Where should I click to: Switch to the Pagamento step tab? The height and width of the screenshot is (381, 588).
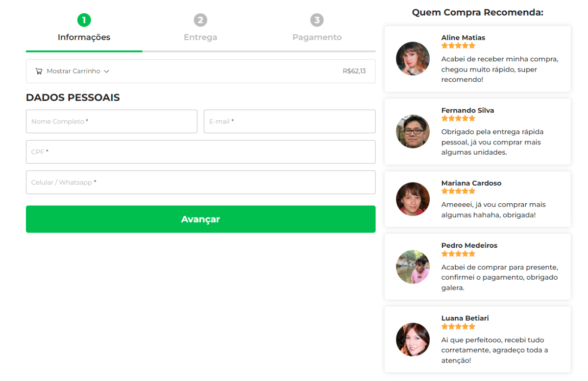coord(317,37)
